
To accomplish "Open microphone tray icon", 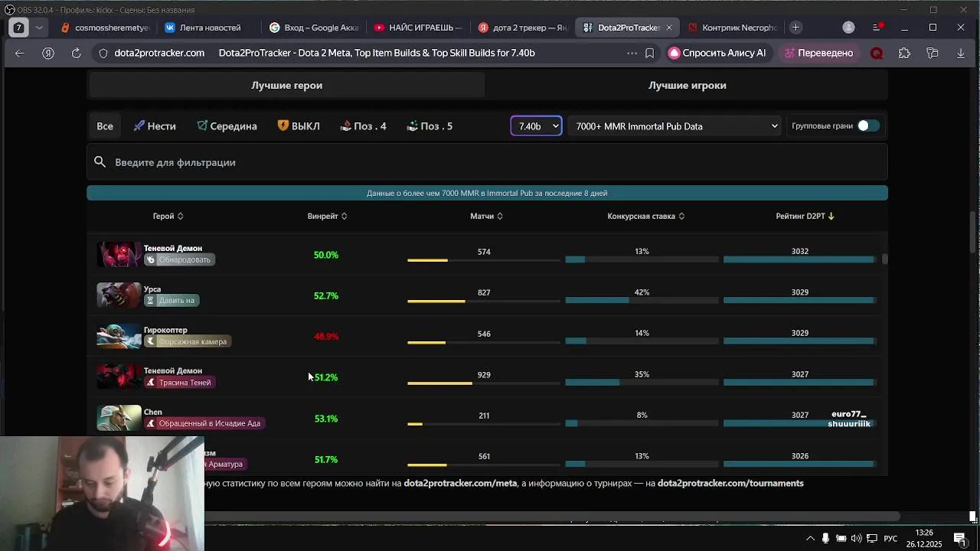I will click(x=825, y=538).
